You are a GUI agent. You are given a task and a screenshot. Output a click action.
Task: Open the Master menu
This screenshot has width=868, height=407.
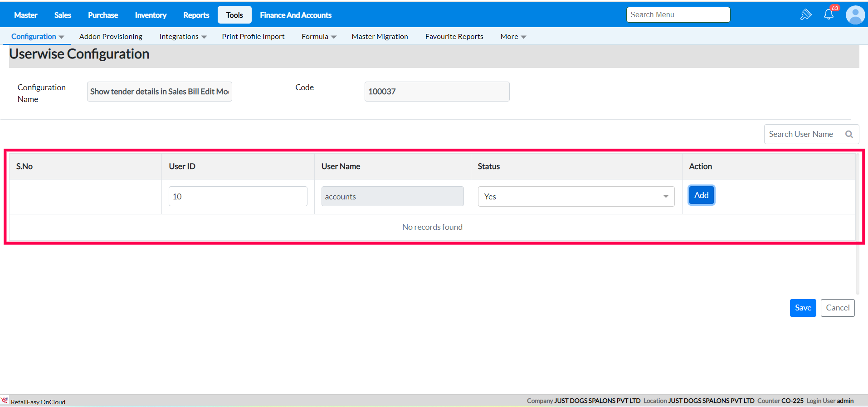26,15
